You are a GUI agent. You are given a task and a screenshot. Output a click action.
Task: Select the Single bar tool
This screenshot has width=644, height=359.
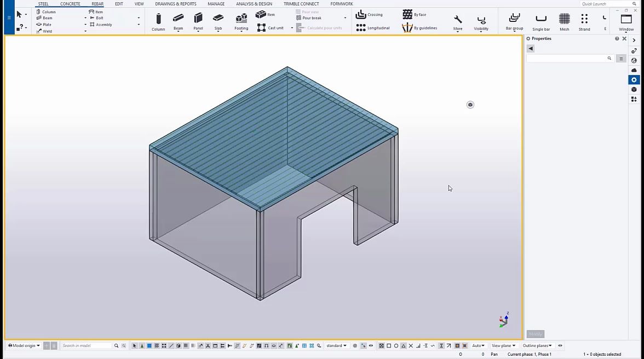541,22
